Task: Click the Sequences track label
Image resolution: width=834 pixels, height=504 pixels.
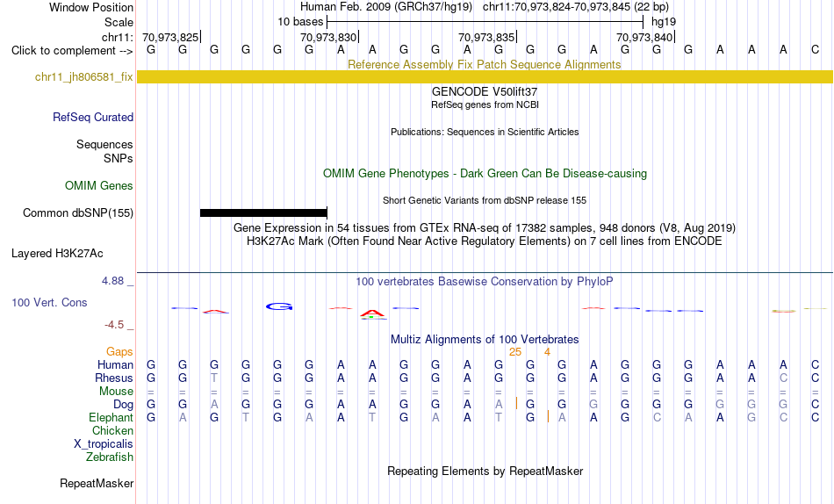Action: [104, 144]
